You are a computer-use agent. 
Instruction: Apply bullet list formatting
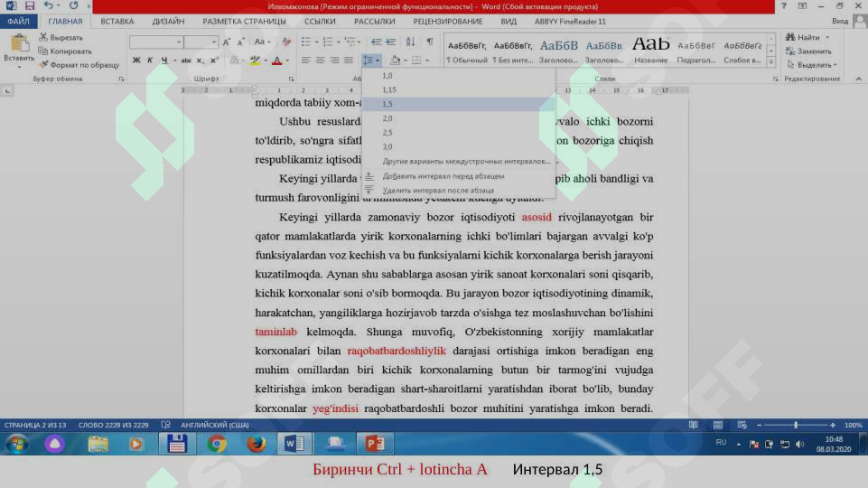point(305,42)
